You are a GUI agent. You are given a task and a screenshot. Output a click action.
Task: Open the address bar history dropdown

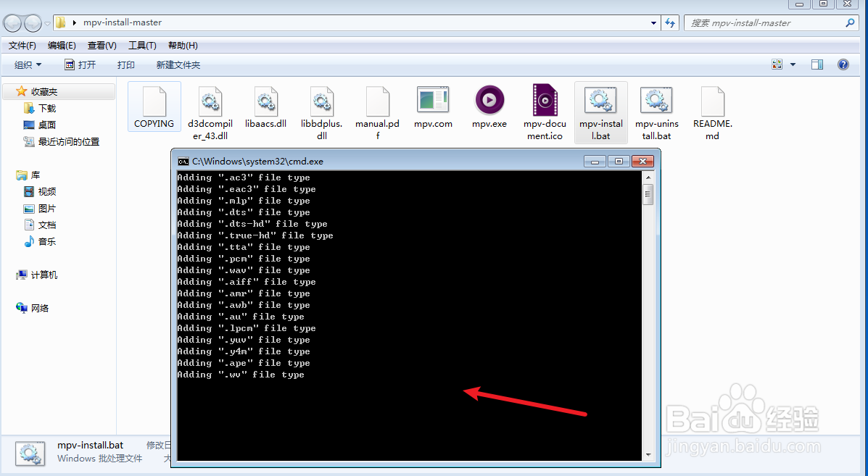coord(653,22)
